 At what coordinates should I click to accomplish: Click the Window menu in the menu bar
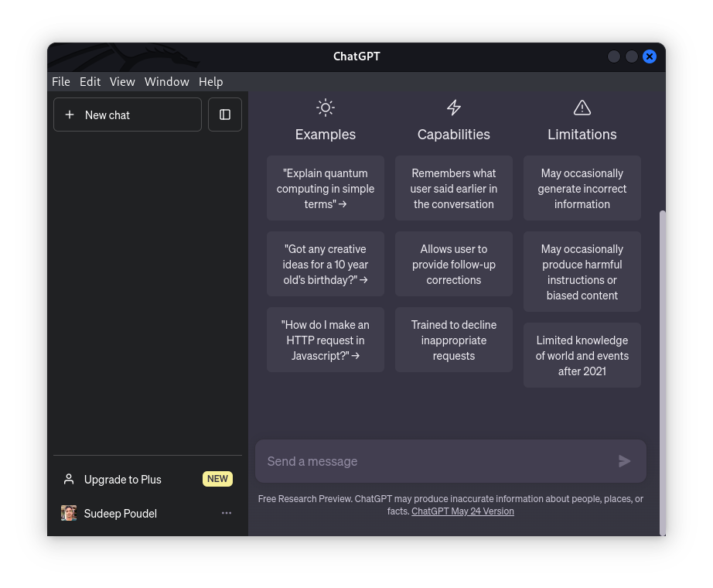pos(166,81)
